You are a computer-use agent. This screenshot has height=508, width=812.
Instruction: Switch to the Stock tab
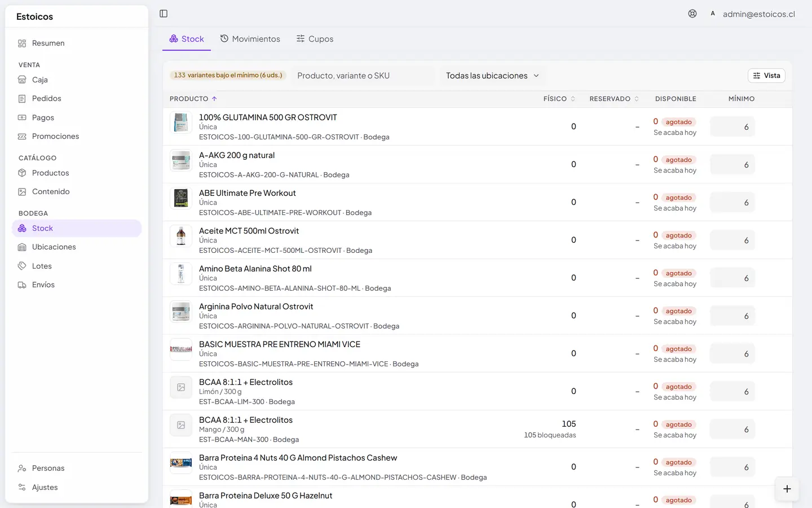(187, 39)
